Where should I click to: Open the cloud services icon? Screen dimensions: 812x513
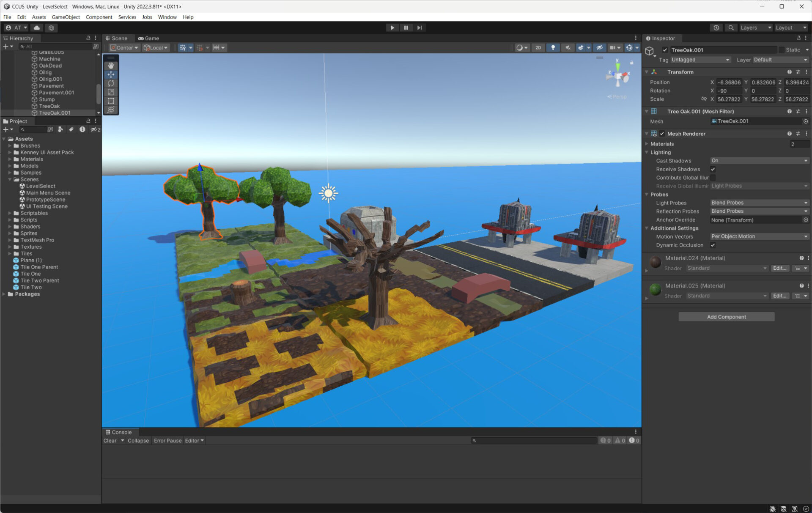coord(37,27)
